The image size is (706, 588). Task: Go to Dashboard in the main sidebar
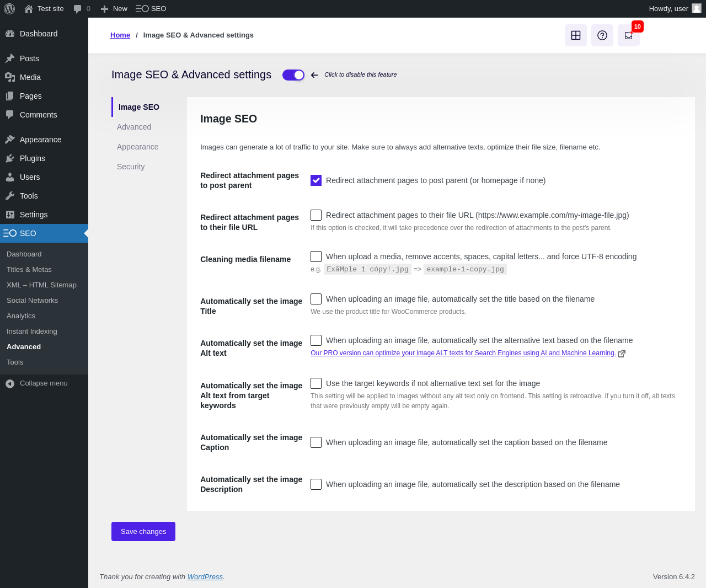coord(44,34)
